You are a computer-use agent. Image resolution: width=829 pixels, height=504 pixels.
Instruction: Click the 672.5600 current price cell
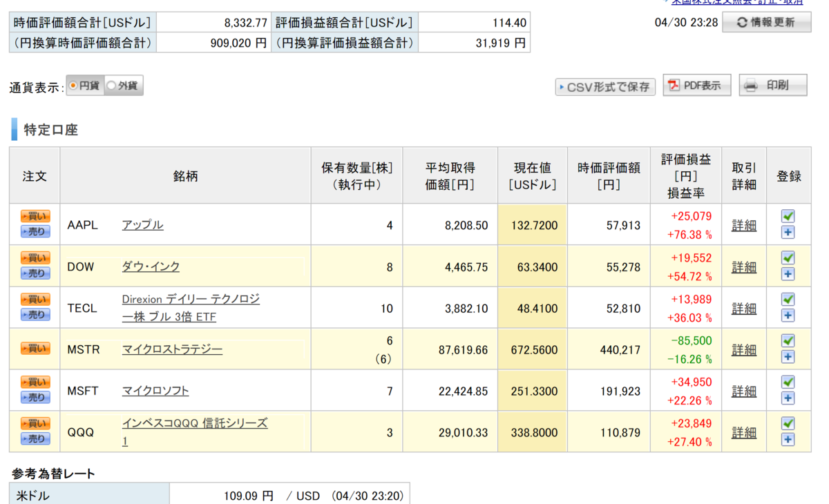coord(533,349)
